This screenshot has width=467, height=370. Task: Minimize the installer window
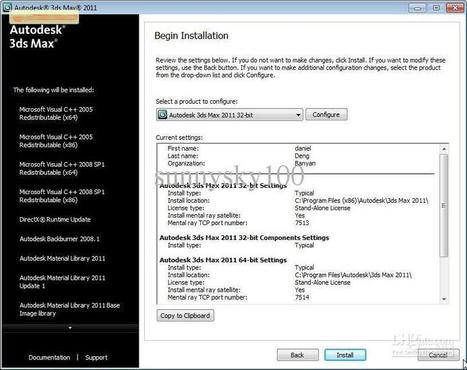[417, 8]
